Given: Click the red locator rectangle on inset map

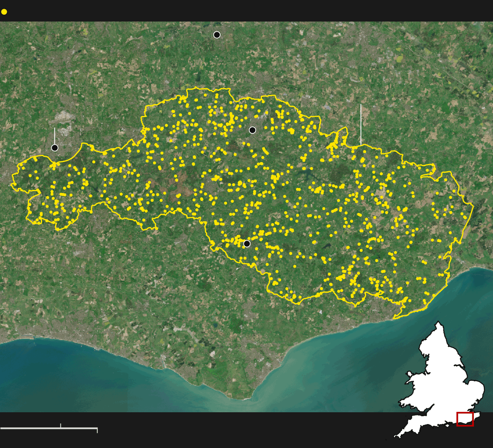Looking at the screenshot, I should click(x=465, y=419).
